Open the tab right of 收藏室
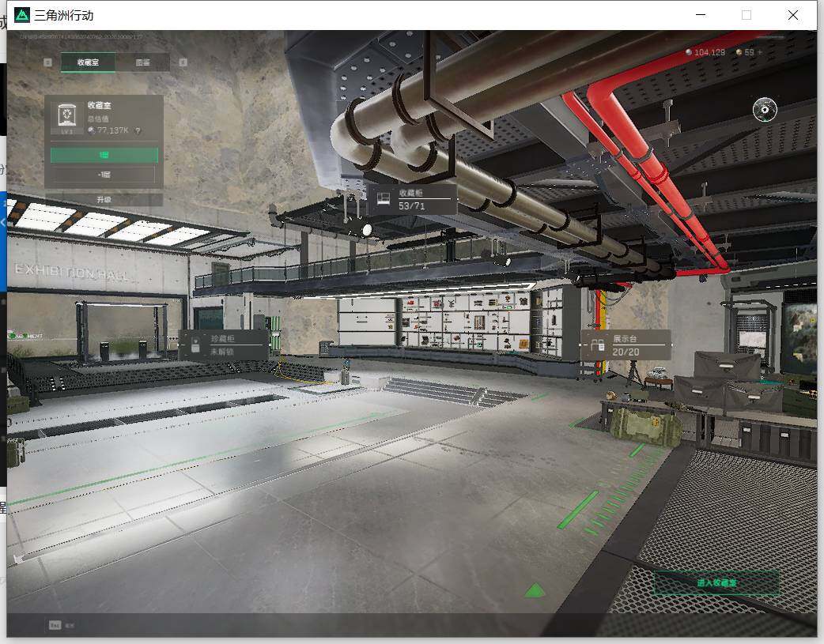The image size is (824, 644). (142, 62)
